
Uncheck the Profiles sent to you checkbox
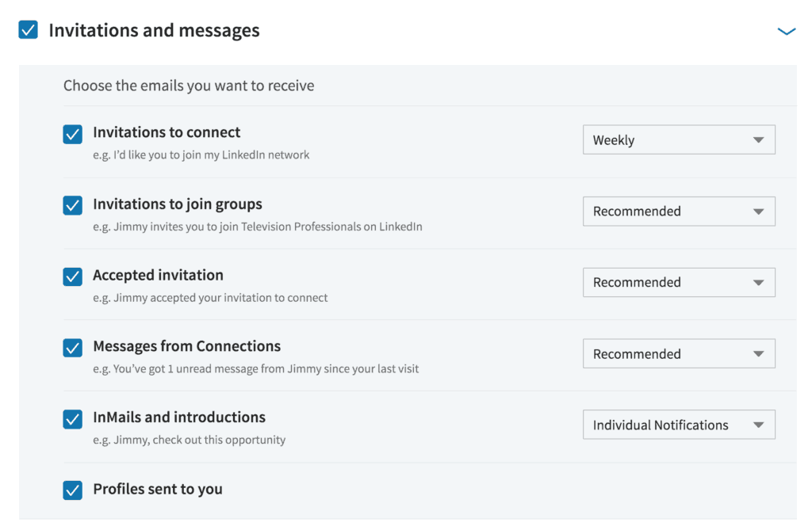click(x=72, y=490)
